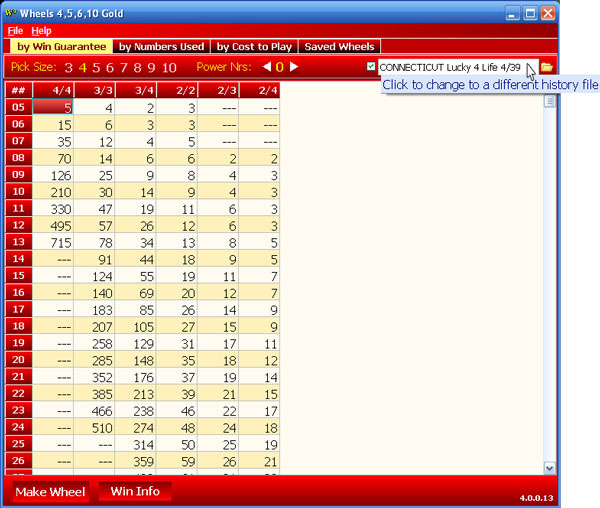Select cell 59 in row 26
The width and height of the screenshot is (600, 508).
tap(177, 461)
